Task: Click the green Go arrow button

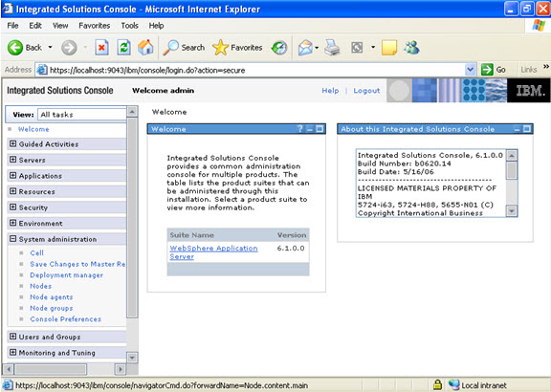Action: click(x=488, y=70)
